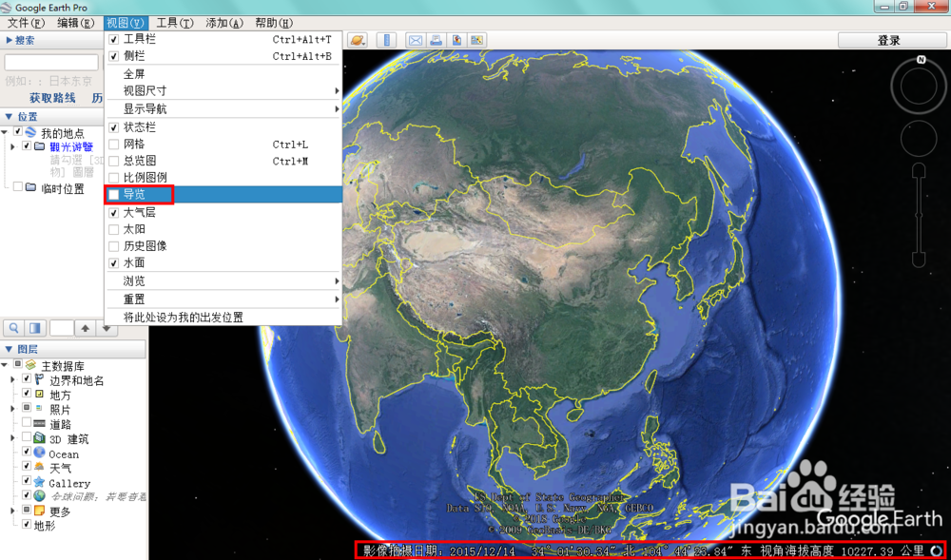Viewport: 951px width, 560px height.
Task: Click the road icon for 道路
Action: point(39,423)
